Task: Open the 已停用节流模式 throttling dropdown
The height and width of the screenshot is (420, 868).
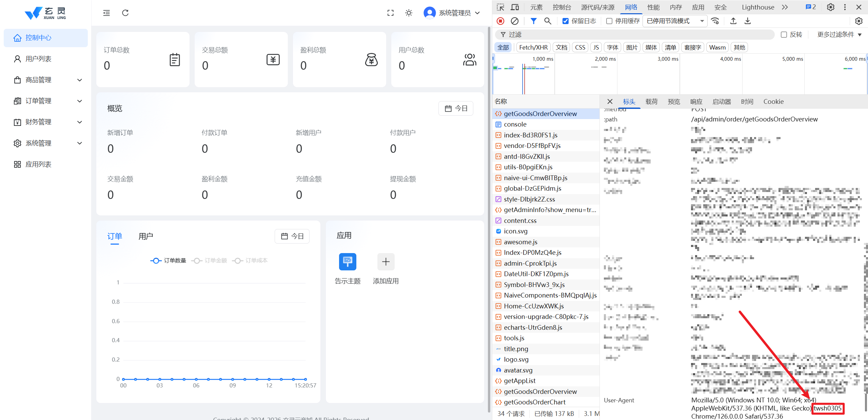Action: (675, 21)
